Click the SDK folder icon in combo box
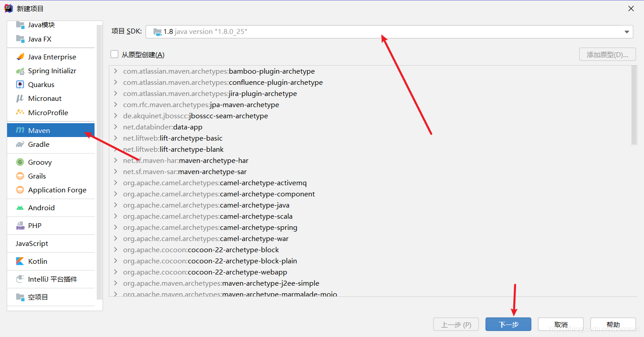 157,32
